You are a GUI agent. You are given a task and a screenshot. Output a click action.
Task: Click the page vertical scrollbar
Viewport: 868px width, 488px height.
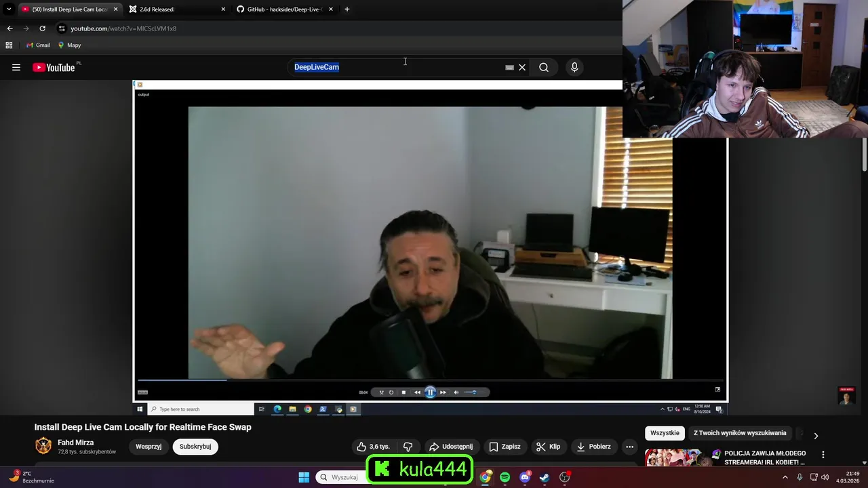click(x=864, y=156)
